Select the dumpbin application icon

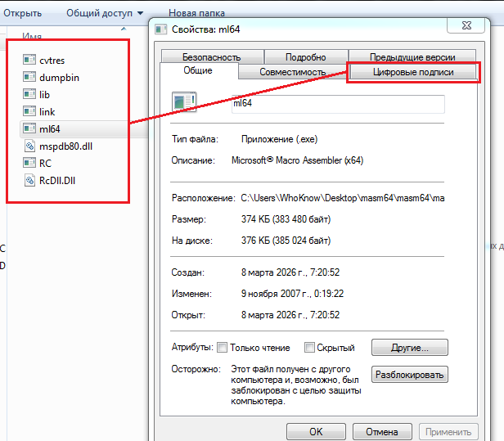coord(29,77)
